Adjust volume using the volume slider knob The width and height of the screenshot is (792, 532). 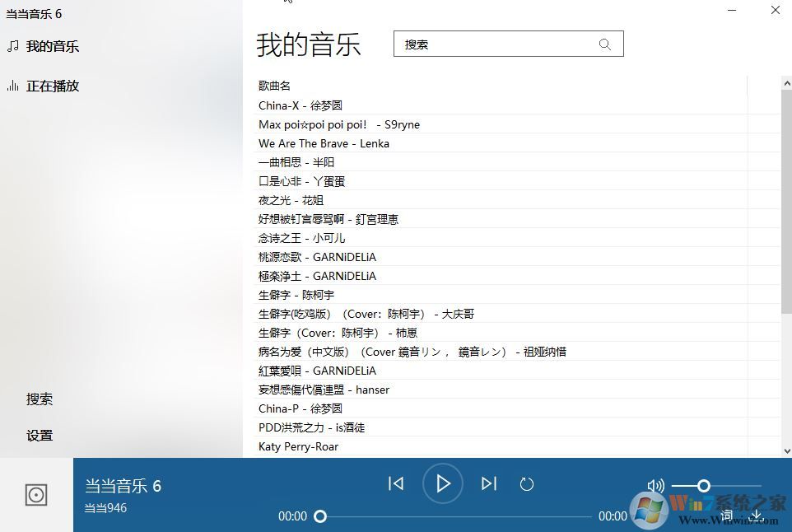(702, 486)
